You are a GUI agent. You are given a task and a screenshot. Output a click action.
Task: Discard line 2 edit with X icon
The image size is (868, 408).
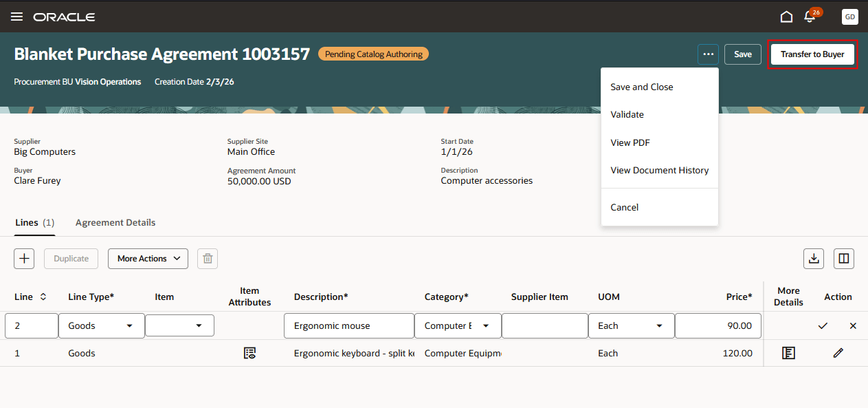(x=853, y=325)
